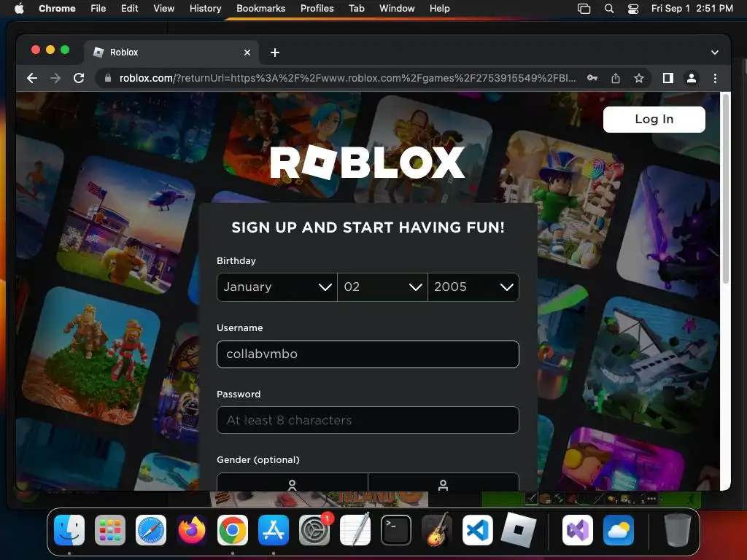Image resolution: width=747 pixels, height=560 pixels.
Task: Open Visual Studio Code from the Dock
Action: pos(478,530)
